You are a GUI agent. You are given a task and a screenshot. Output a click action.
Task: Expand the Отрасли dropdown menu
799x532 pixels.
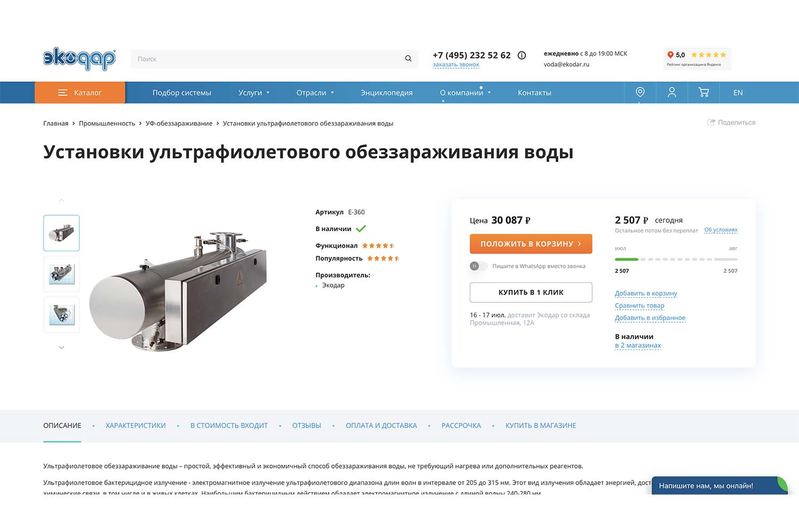315,93
